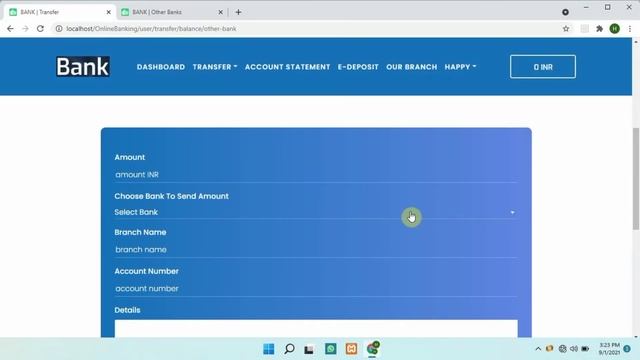Image resolution: width=640 pixels, height=360 pixels.
Task: Click the empty extension slot icon in the toolbar
Action: tap(584, 29)
